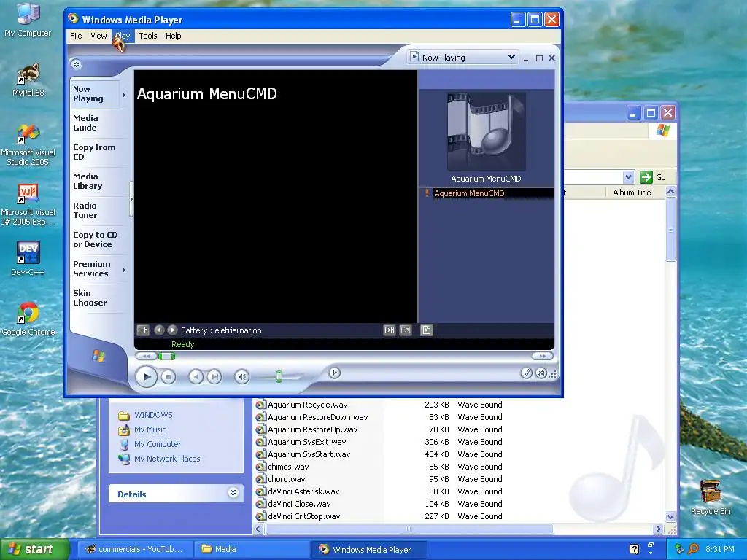Skip to previous track button
Screen dimensions: 747x560
[196, 377]
